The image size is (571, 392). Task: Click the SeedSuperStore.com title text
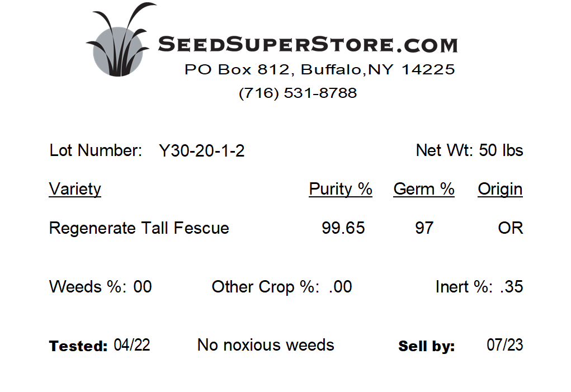tap(308, 44)
